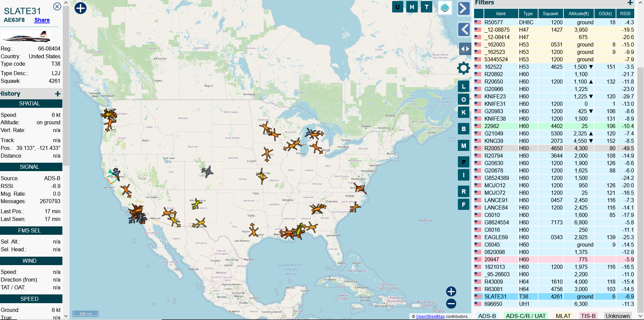Sort table by RSSI column
This screenshot has width=644, height=320.
[625, 13]
